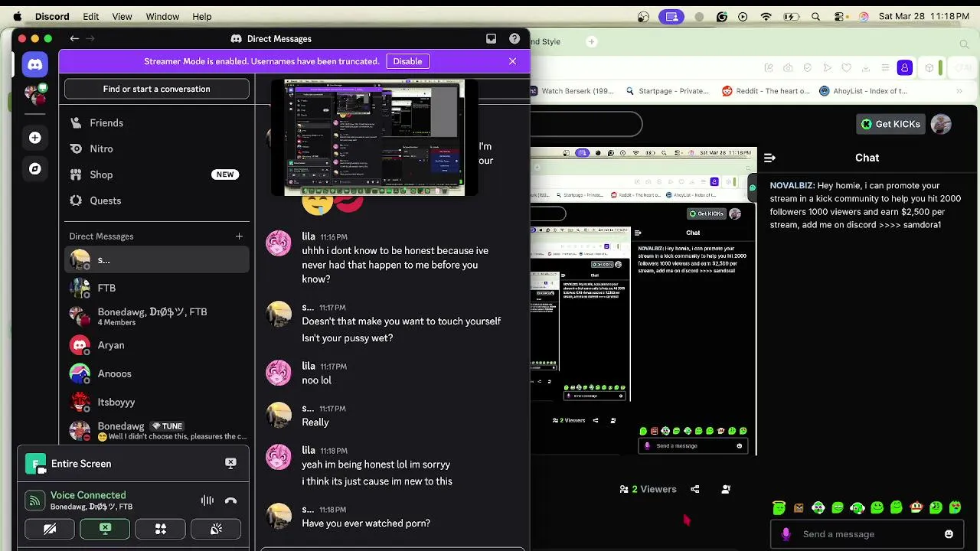Open AhoyList bookmark in browser
980x551 pixels.
[864, 90]
